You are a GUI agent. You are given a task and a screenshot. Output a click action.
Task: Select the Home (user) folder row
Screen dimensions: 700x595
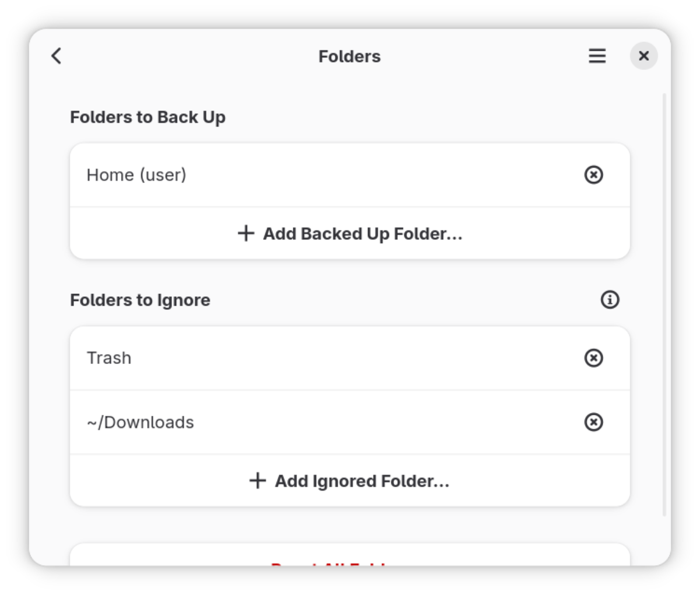(292, 175)
